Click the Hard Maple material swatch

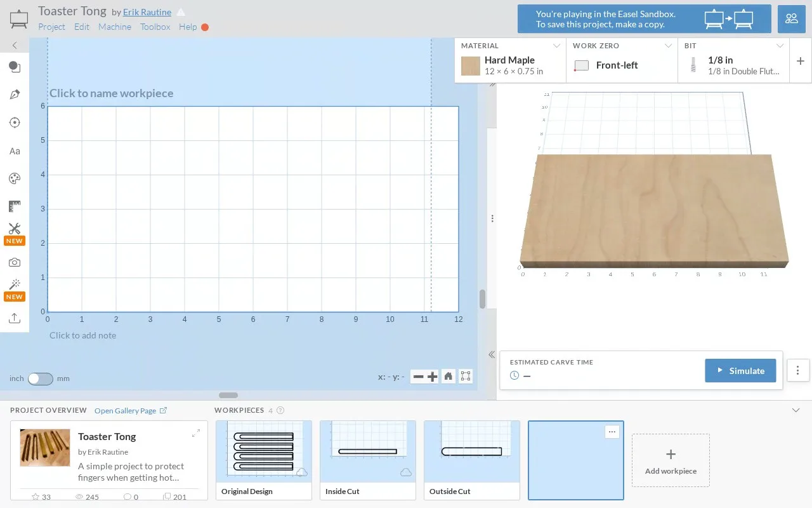[471, 66]
